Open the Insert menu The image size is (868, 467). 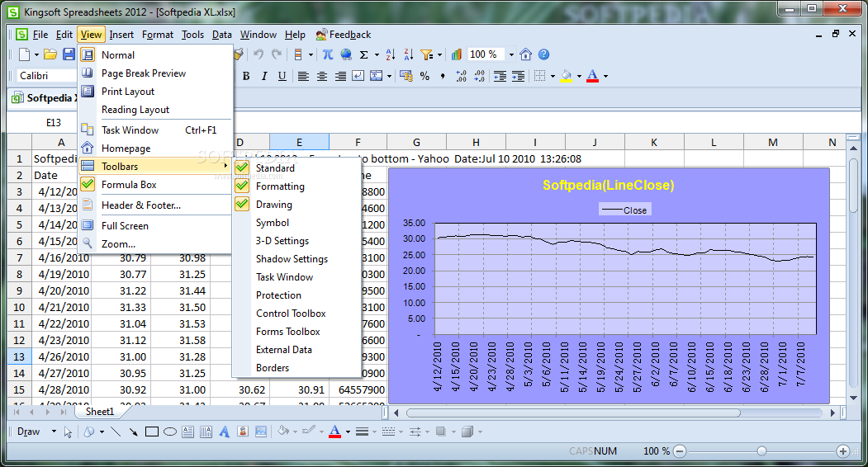click(121, 35)
